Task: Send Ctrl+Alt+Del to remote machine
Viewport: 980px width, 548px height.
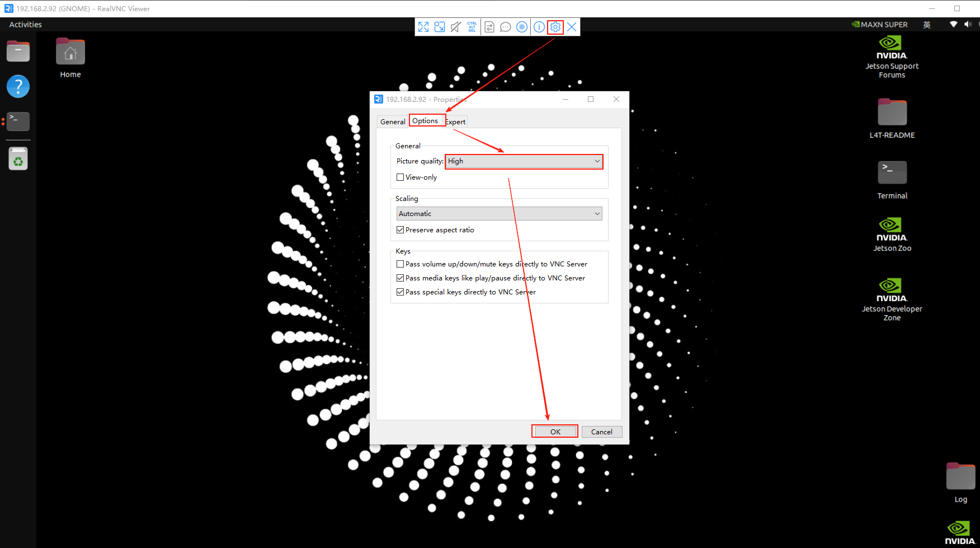Action: point(472,27)
